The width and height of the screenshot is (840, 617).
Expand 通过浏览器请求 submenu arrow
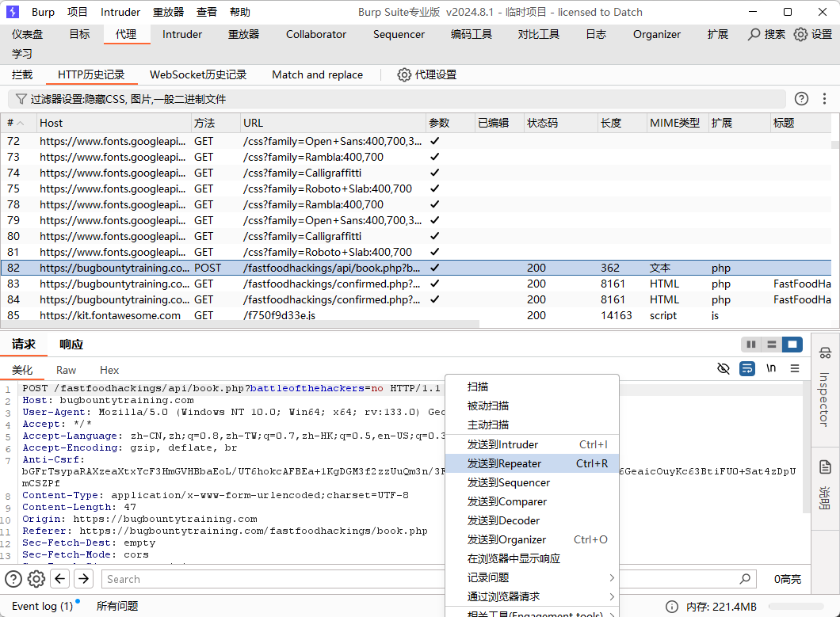pyautogui.click(x=612, y=596)
